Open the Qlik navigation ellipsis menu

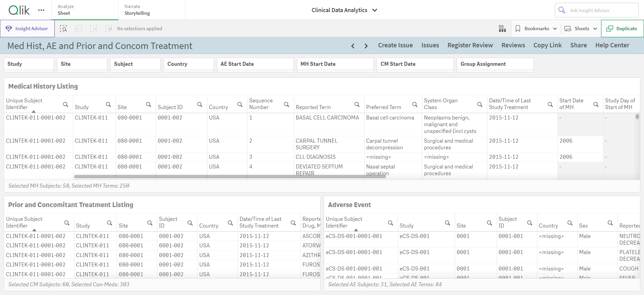pyautogui.click(x=41, y=10)
